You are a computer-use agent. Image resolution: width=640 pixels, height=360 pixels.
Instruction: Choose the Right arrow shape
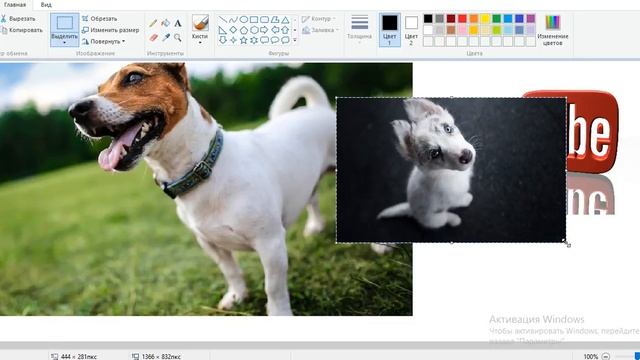[x=264, y=30]
